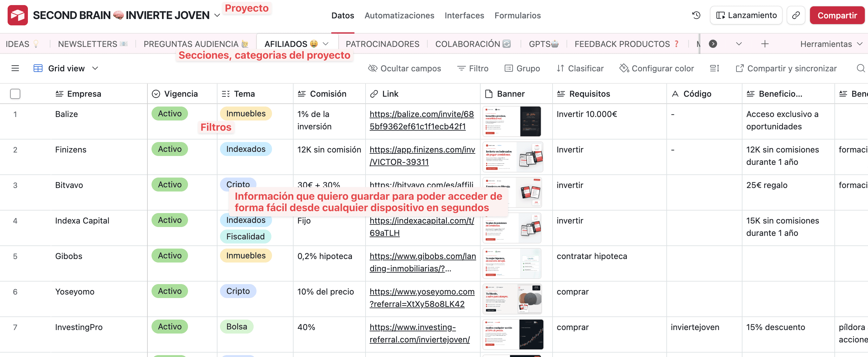Click the Activo status in Balize row
The image size is (868, 357).
pos(170,114)
